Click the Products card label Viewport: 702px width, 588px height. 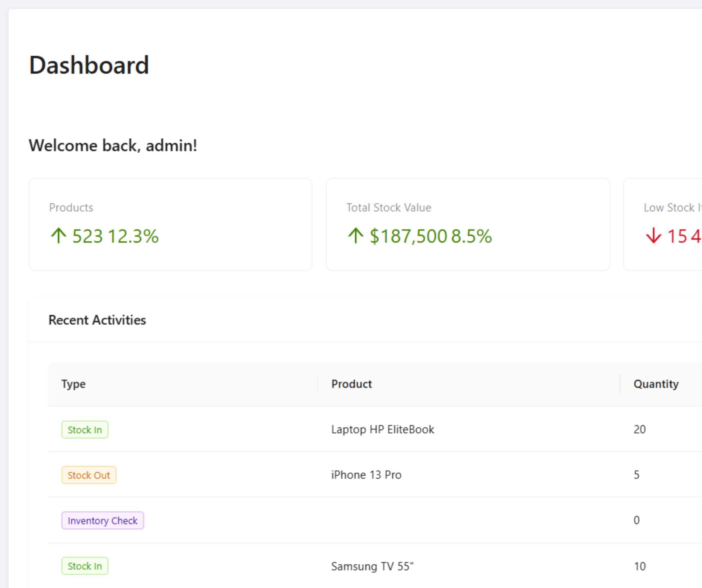[71, 207]
